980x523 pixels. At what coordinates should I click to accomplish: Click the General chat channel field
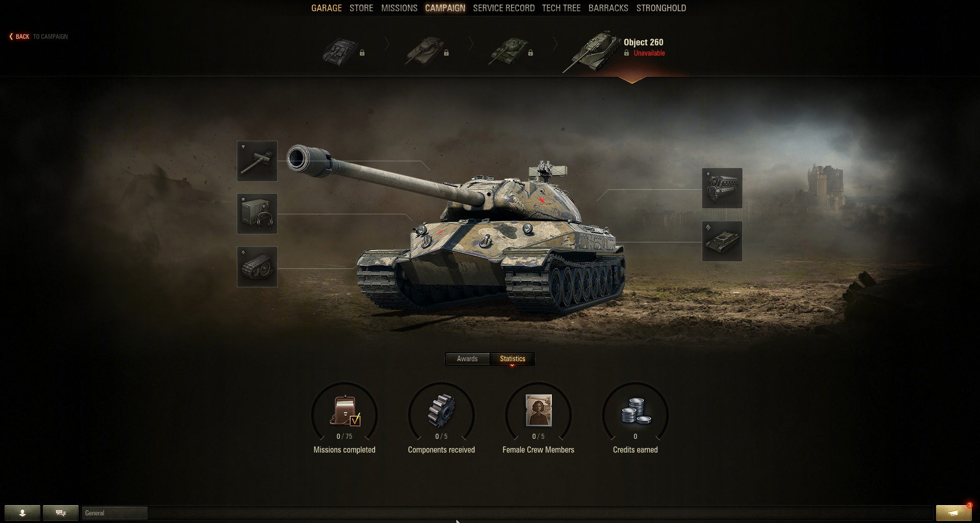point(114,513)
